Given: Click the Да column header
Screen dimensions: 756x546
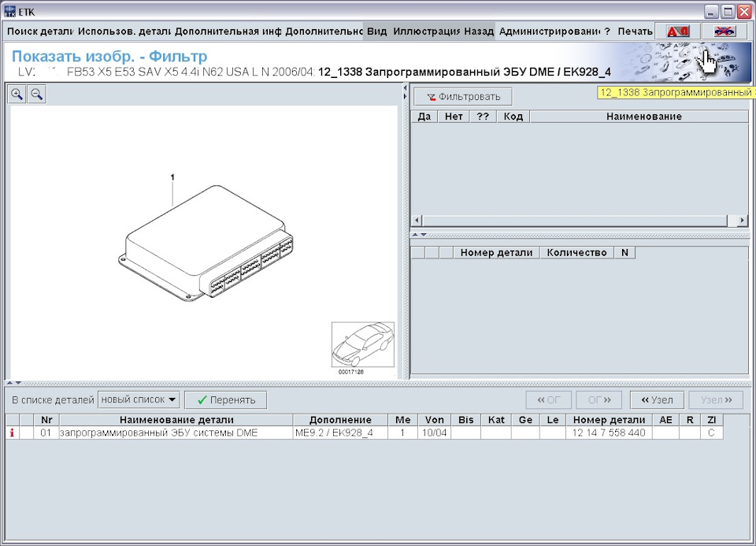Looking at the screenshot, I should tap(424, 117).
